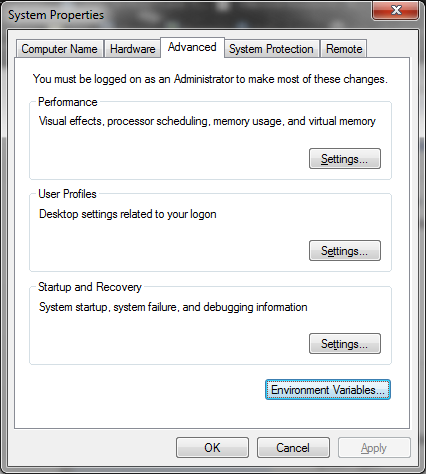Click the Performance group label

[68, 102]
